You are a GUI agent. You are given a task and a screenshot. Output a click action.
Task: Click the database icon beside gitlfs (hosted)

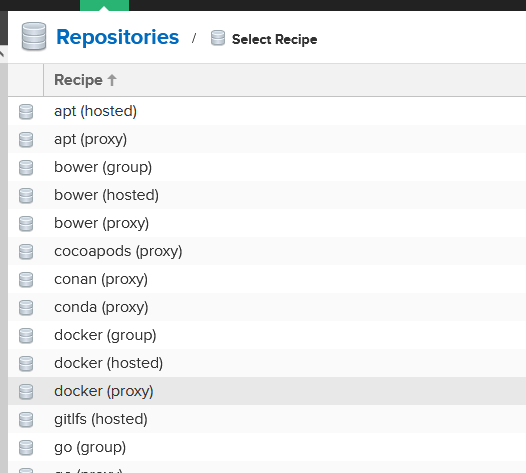[26, 419]
